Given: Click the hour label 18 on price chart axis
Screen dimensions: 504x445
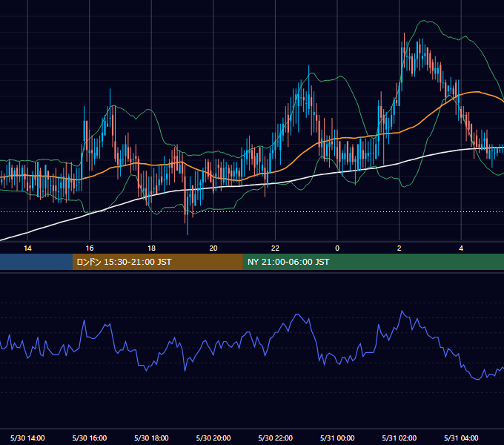Looking at the screenshot, I should [x=151, y=248].
